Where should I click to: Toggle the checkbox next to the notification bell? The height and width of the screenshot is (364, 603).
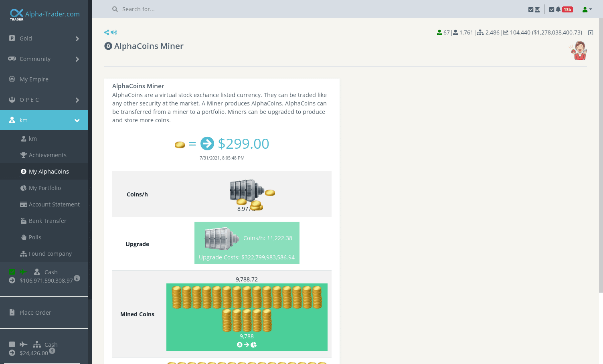click(x=552, y=10)
